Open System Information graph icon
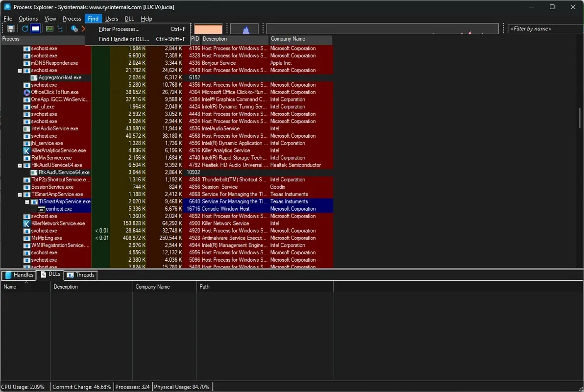584x392 pixels. (x=49, y=29)
